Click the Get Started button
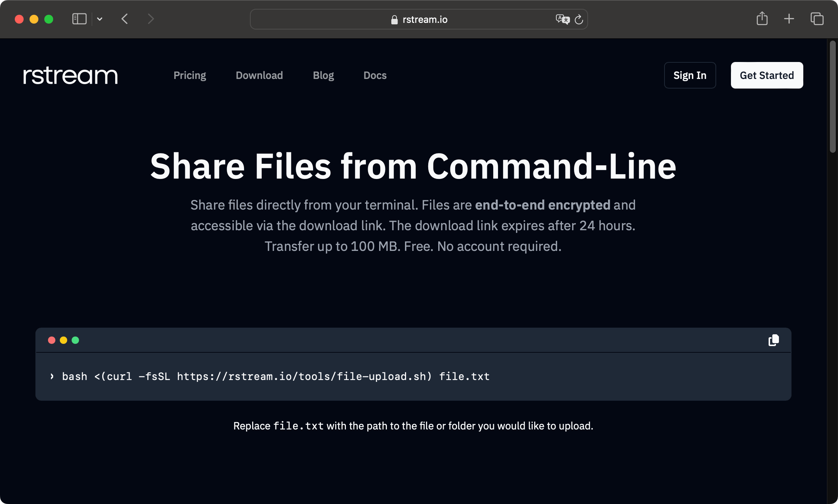The width and height of the screenshot is (838, 504). (x=767, y=75)
